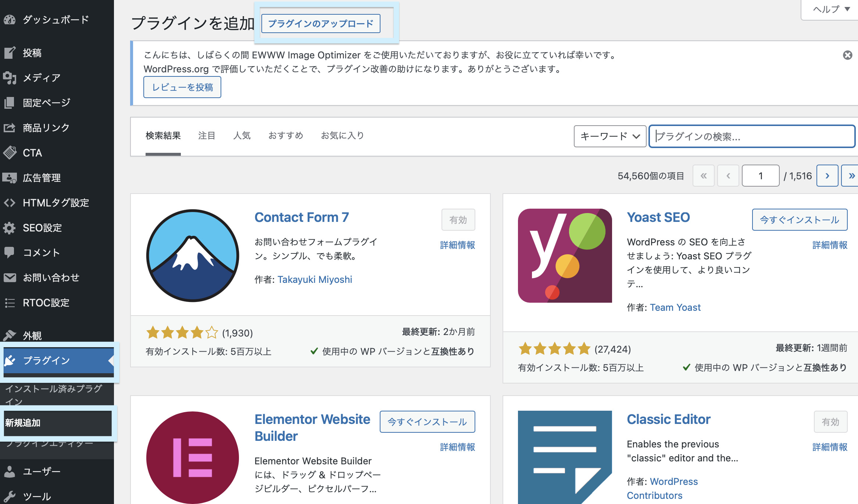Open the Elementor plugin logo
858x504 pixels.
(193, 457)
